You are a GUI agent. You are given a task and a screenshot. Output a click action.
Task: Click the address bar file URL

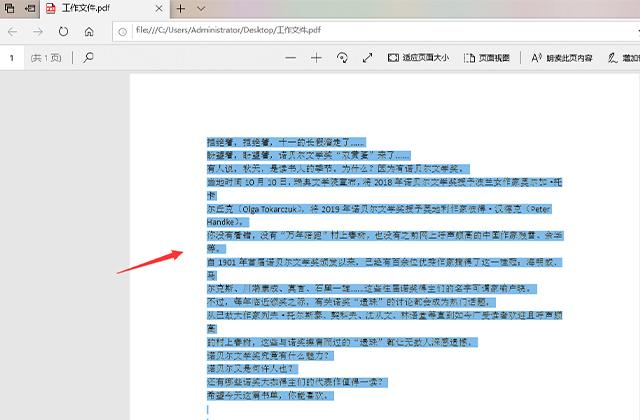pos(229,30)
